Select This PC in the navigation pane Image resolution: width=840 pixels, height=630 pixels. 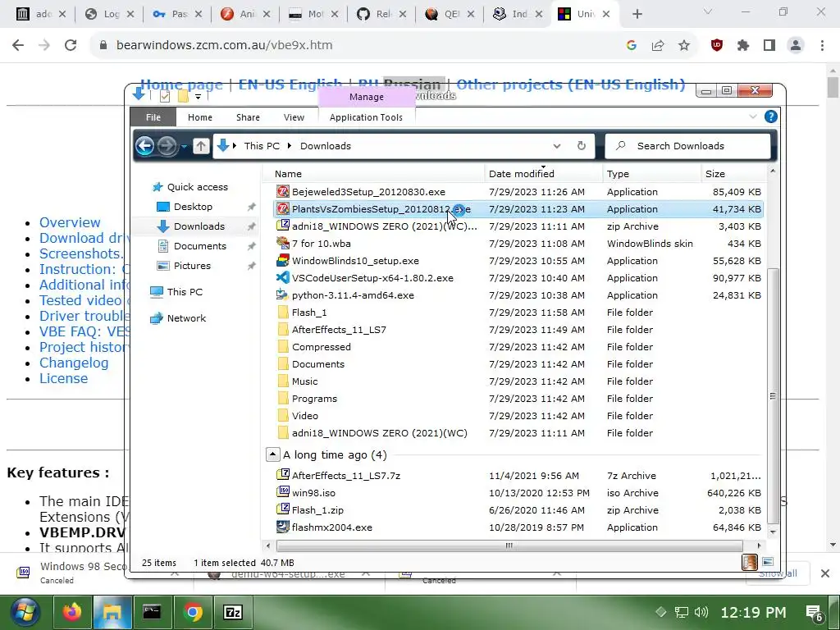pos(185,291)
